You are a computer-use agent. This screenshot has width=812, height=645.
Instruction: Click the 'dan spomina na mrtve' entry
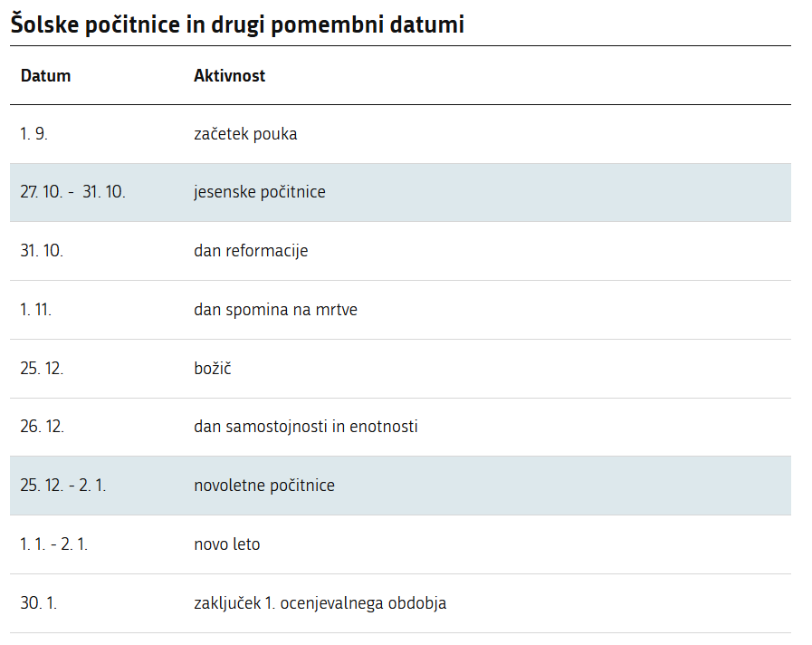[275, 310]
